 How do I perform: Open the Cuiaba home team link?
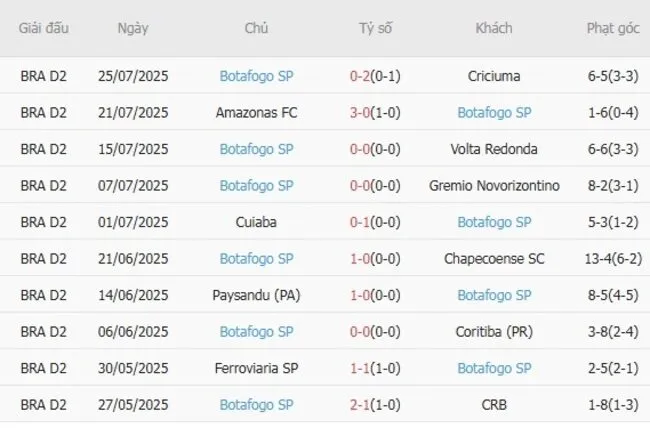tap(256, 222)
